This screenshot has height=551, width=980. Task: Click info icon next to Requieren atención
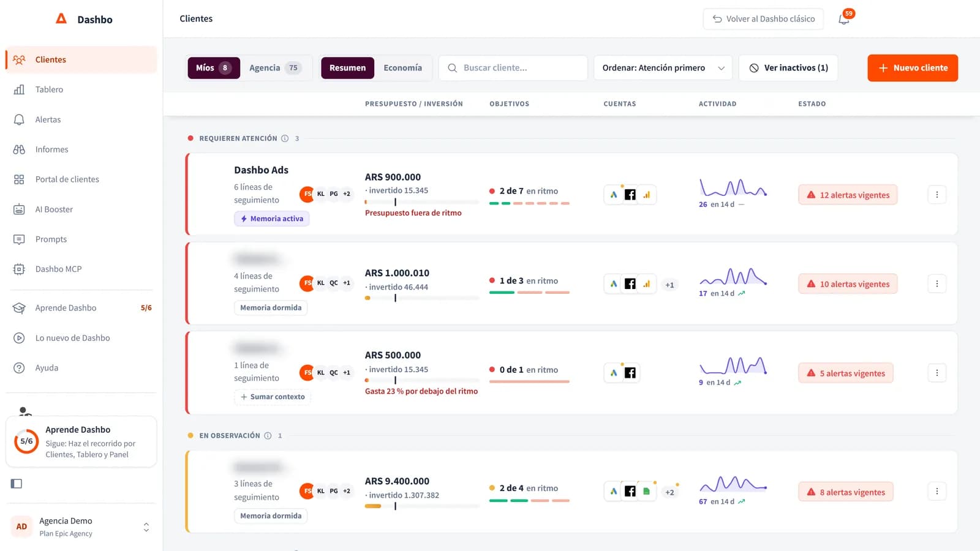[285, 138]
